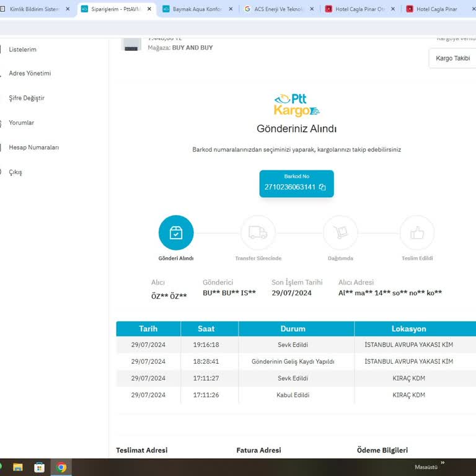
Task: Close the first Hotel Cagla Pinar Otel tab
Action: point(393,9)
